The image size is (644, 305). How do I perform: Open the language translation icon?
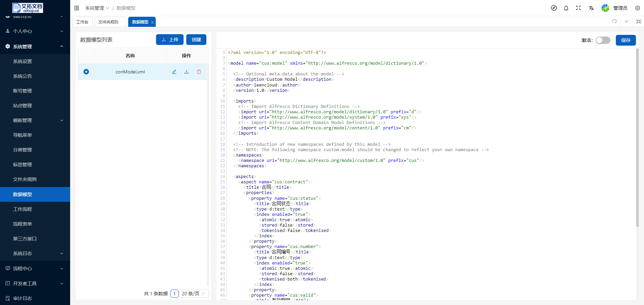click(591, 8)
